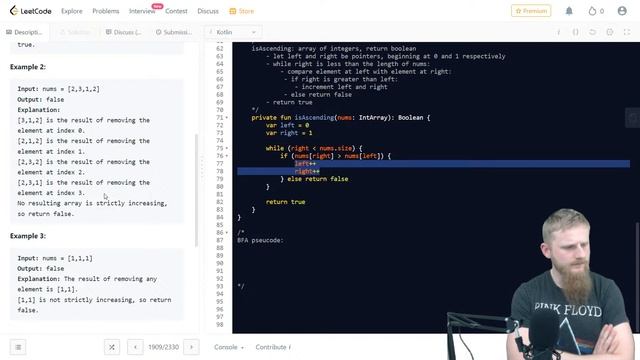
Task: Collapse the fold arrow at line 71
Action: [x=227, y=118]
